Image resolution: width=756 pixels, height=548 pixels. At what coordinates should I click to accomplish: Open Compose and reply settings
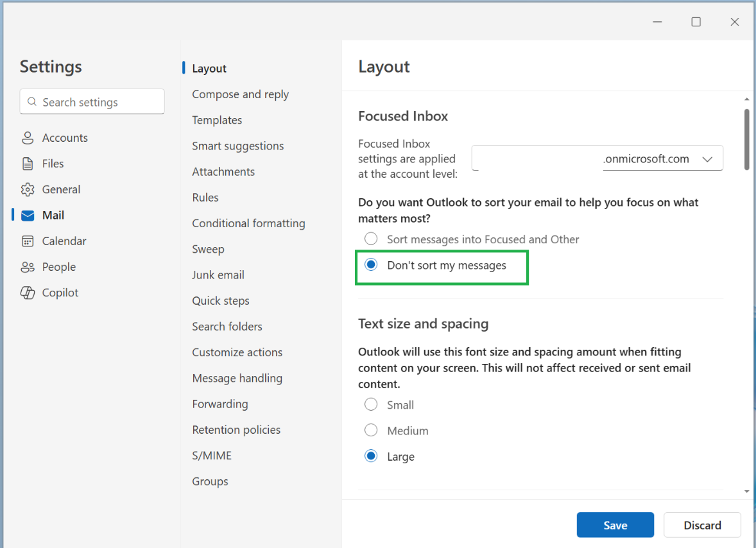pyautogui.click(x=240, y=94)
